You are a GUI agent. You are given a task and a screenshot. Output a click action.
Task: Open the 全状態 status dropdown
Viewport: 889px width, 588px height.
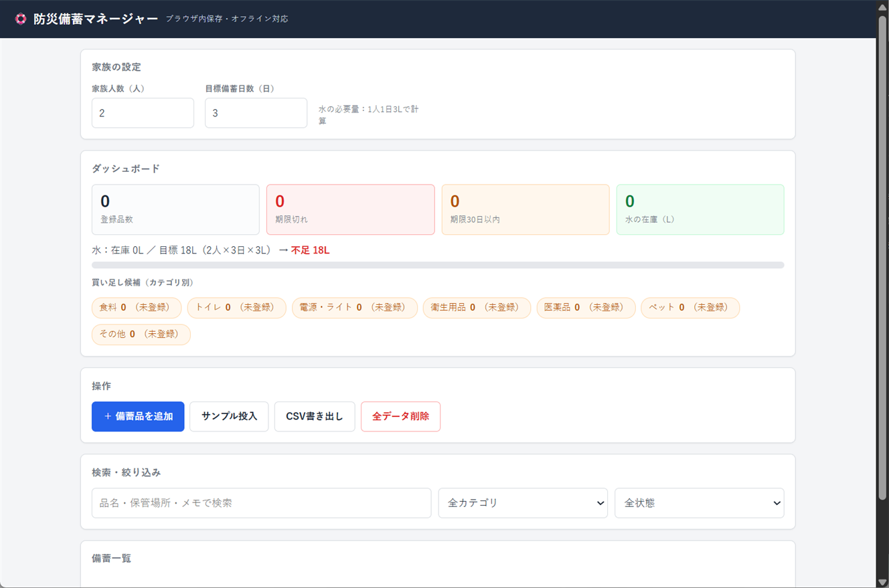click(x=700, y=503)
